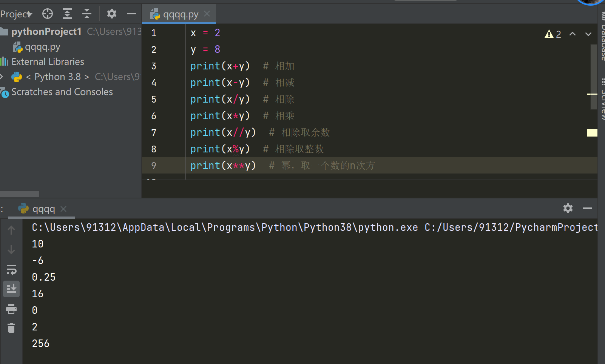
Task: Click code 'print(x**y)'
Action: 223,166
